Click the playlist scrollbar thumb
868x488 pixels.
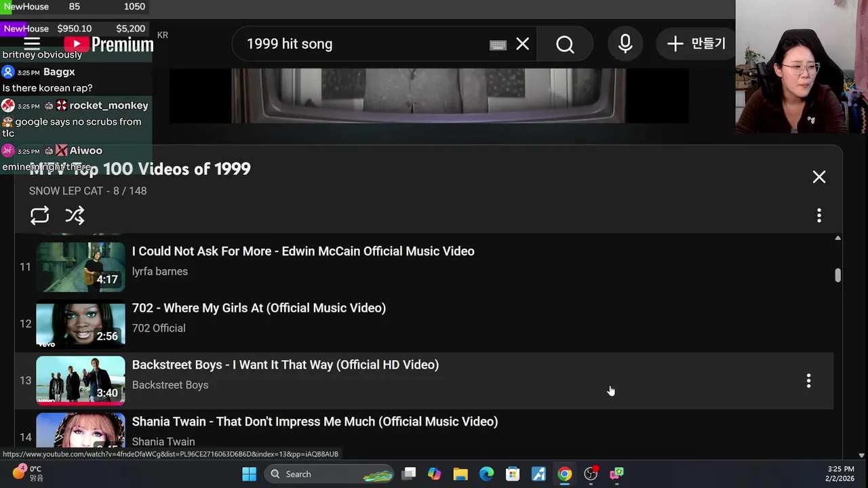coord(837,274)
